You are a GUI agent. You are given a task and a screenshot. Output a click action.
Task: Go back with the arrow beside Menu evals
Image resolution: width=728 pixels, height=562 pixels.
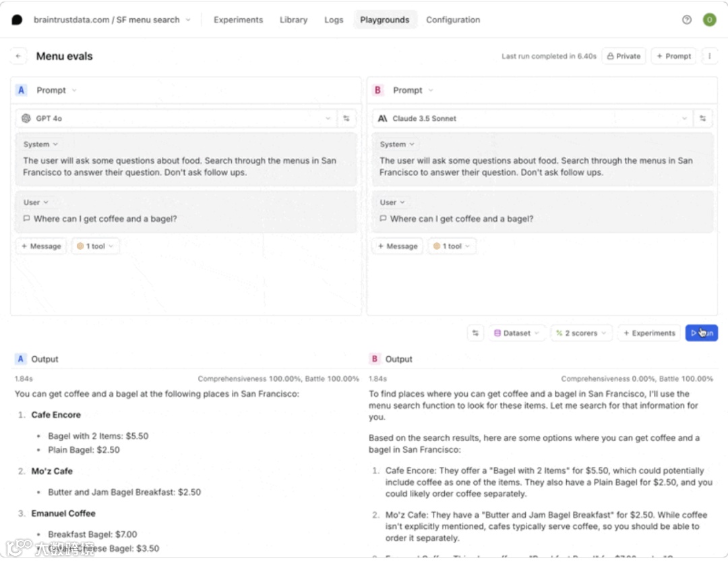click(x=18, y=56)
